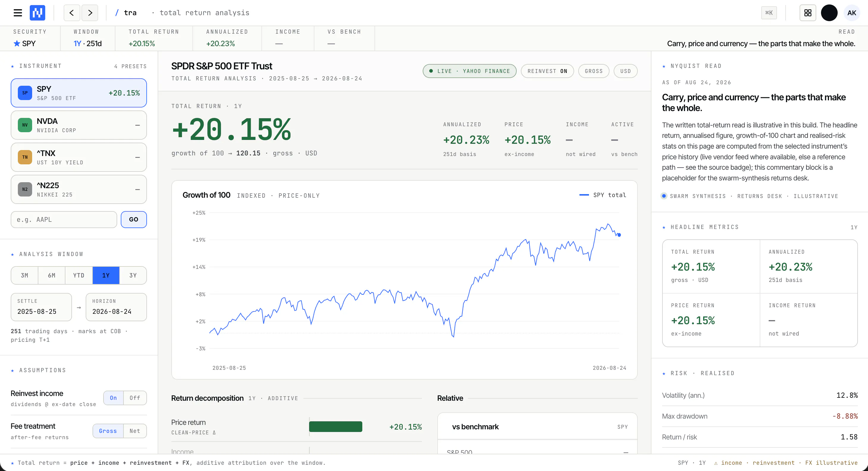868x471 pixels.
Task: Switch analysis window to 3M
Action: pos(25,275)
